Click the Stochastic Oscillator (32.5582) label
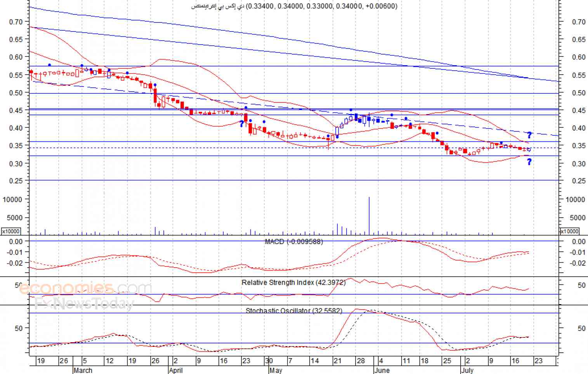This screenshot has height=374, width=588. [x=294, y=311]
